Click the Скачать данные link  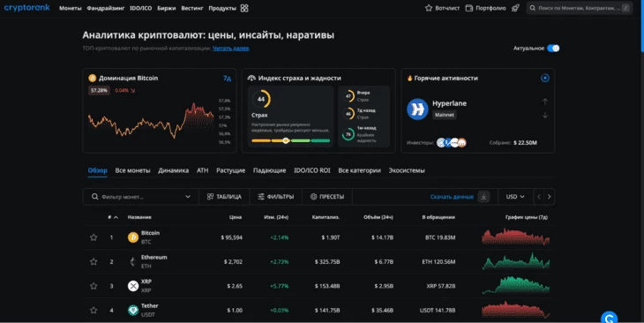(x=452, y=197)
